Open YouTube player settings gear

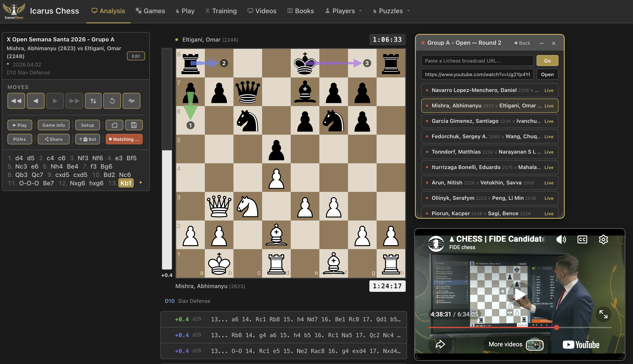pos(603,239)
